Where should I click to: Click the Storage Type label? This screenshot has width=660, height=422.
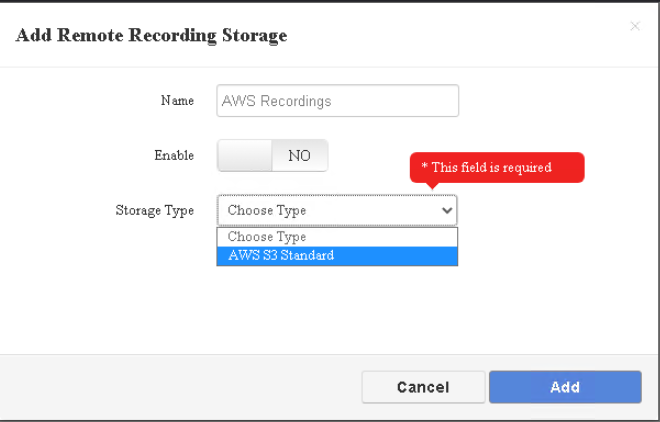[x=154, y=210]
